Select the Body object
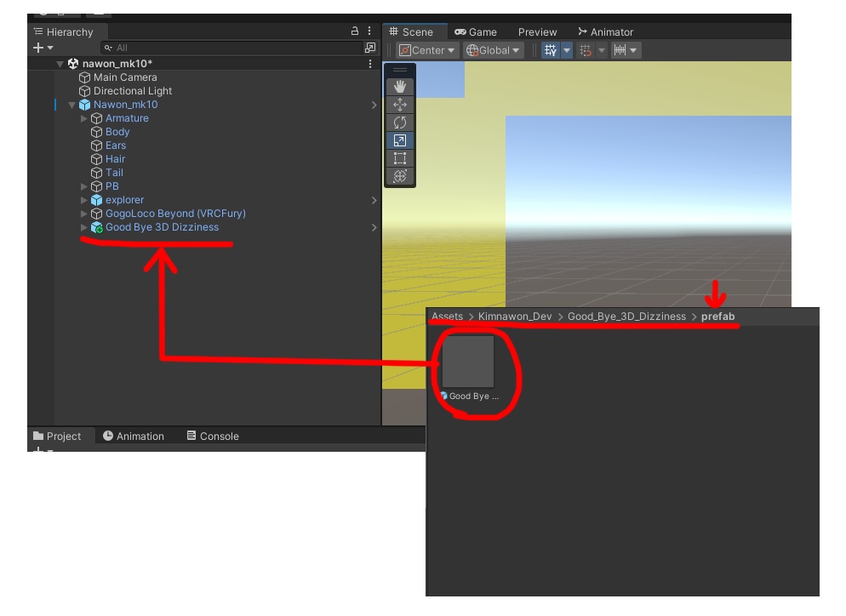 click(x=117, y=132)
